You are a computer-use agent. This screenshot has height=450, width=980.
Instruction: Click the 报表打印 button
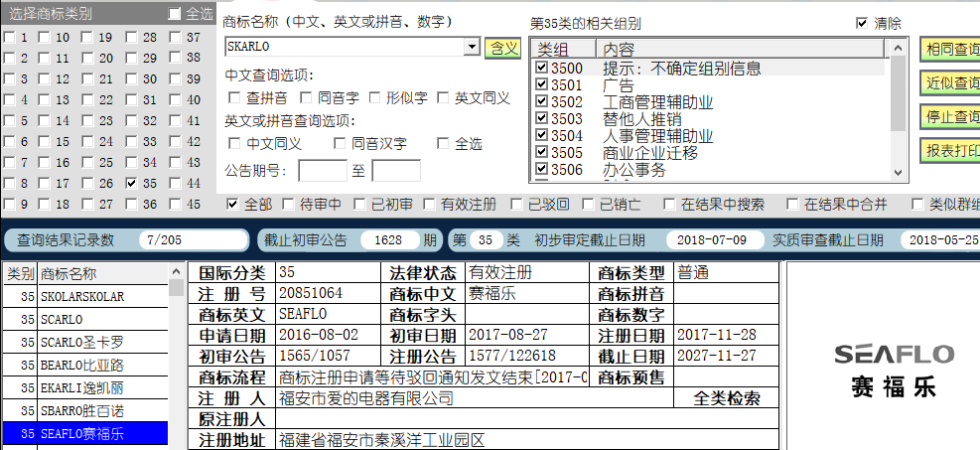[950, 151]
